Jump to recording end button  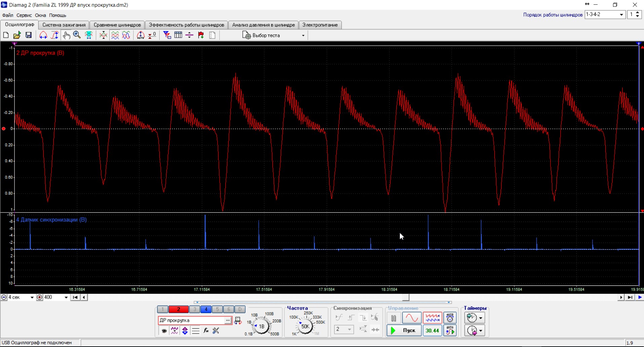pyautogui.click(x=630, y=297)
